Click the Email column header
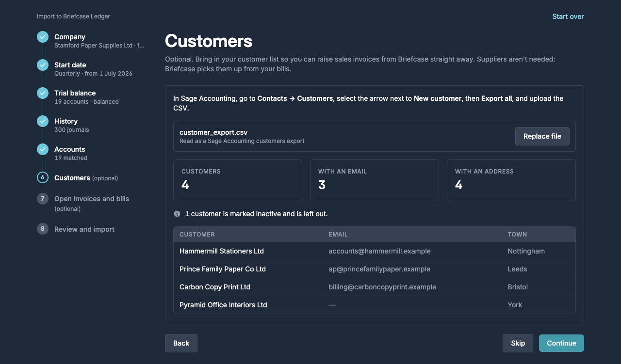Screen dimensions: 621x364 tap(338, 235)
